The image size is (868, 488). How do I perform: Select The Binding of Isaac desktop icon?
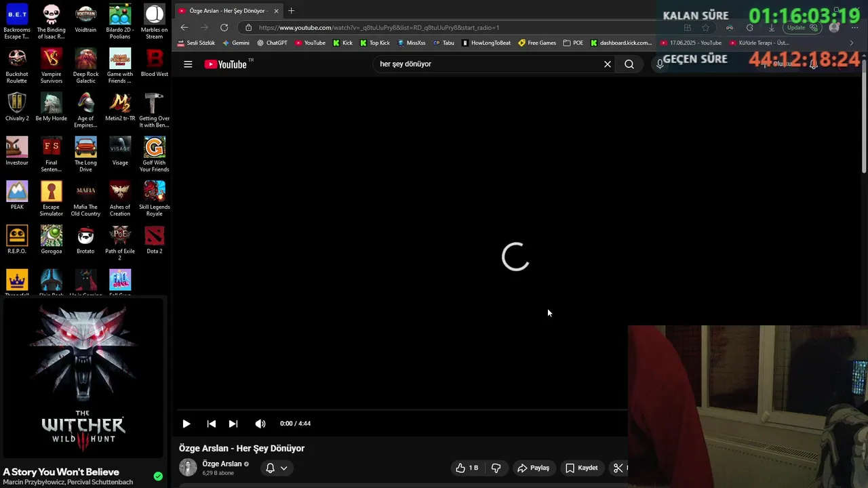coord(52,22)
